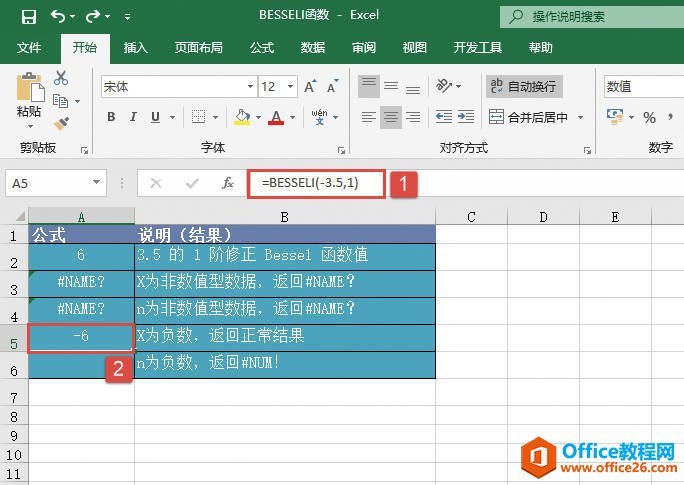Click the Accounting Number Format icon
The height and width of the screenshot is (485, 684).
click(x=615, y=116)
